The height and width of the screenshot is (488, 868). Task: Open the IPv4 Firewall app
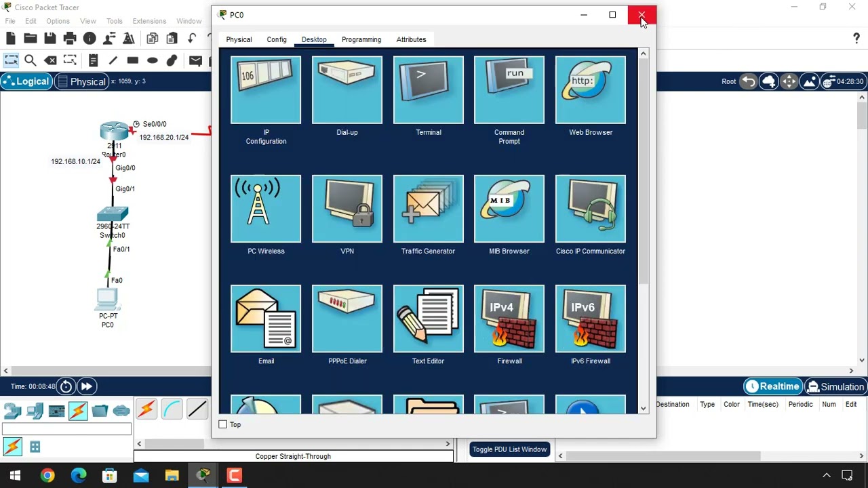pos(509,319)
